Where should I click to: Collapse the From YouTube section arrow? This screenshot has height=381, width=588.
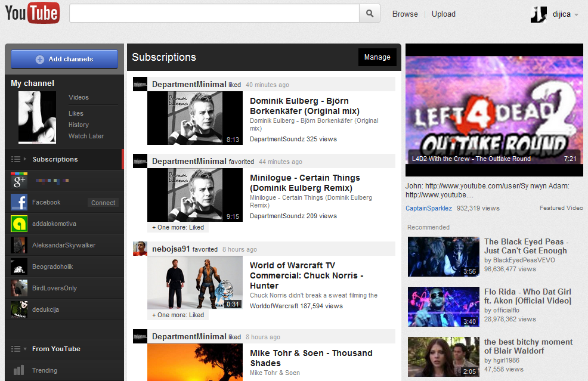(25, 349)
